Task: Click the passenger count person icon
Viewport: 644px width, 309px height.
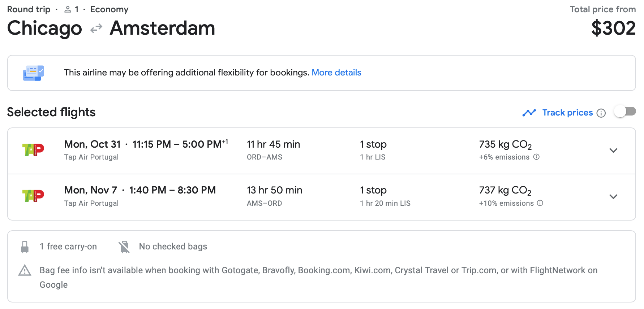Action: [x=68, y=9]
